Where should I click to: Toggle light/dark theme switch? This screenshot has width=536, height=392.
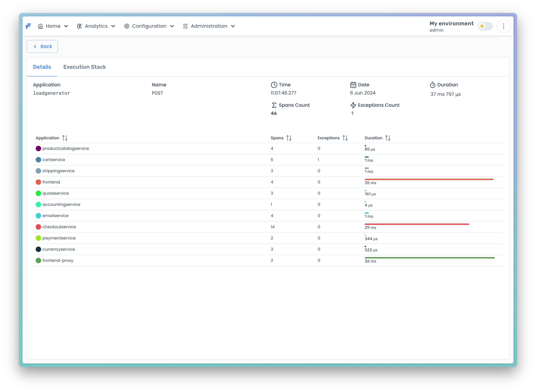pos(485,26)
